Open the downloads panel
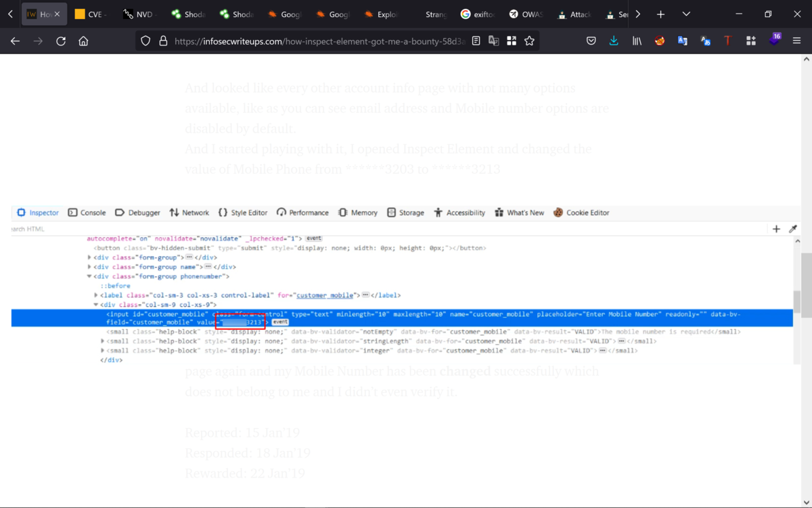The width and height of the screenshot is (812, 508). coord(614,41)
